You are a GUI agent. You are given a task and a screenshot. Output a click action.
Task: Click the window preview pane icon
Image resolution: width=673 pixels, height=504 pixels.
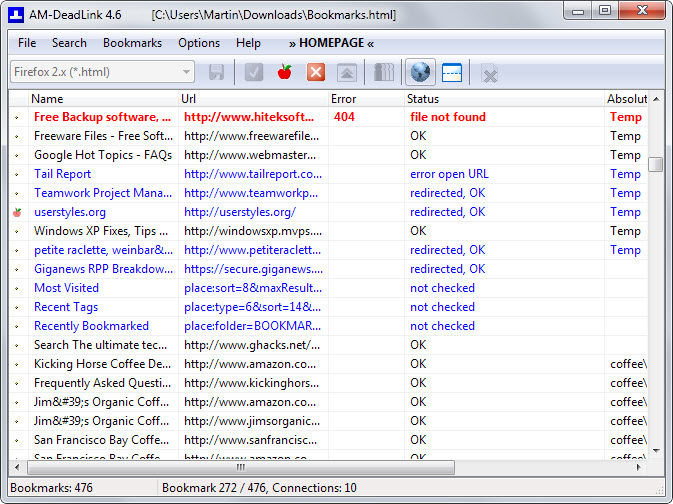[x=452, y=72]
